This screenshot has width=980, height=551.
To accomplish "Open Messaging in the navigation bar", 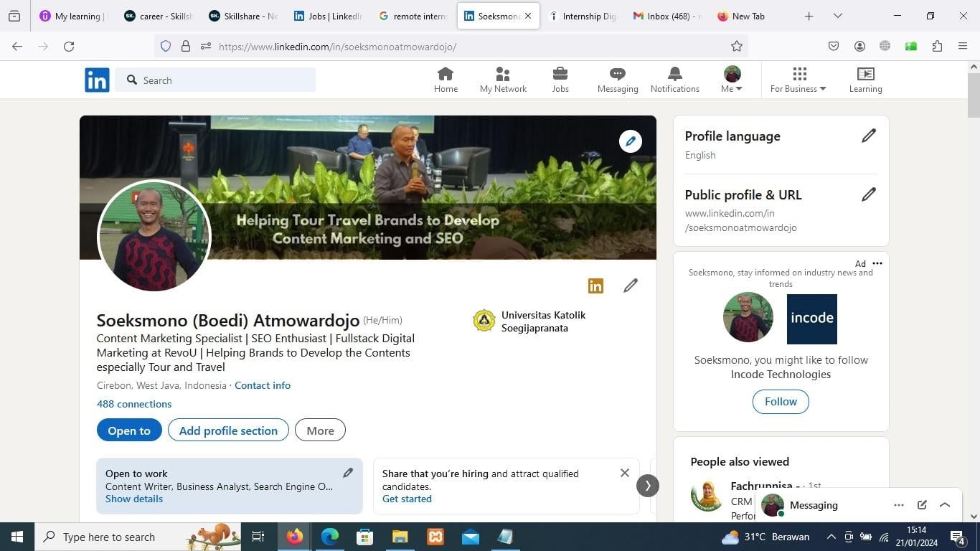I will point(618,80).
